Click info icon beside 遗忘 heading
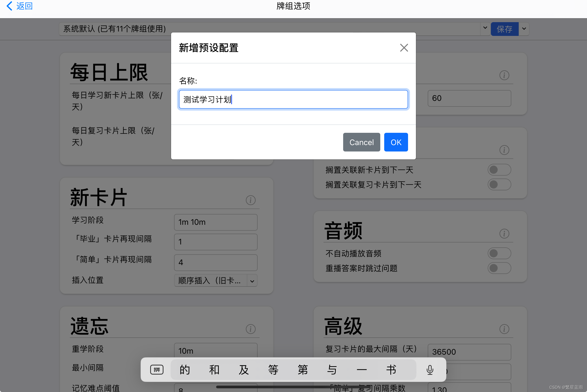Viewport: 587px width, 392px height. pos(250,329)
